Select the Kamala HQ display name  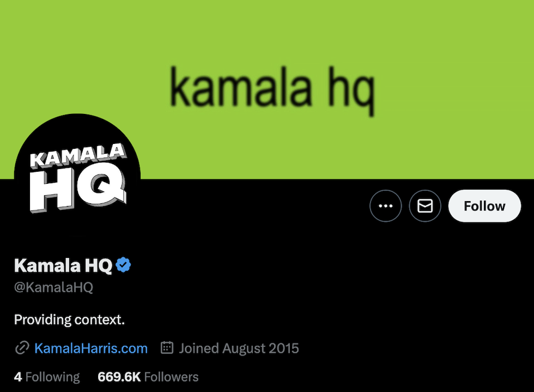click(63, 265)
